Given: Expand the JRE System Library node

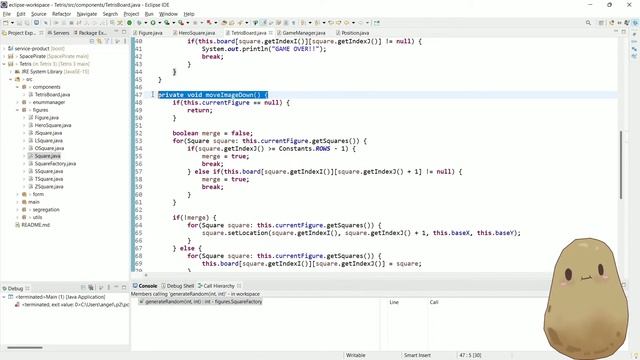Looking at the screenshot, I should pos(11,72).
